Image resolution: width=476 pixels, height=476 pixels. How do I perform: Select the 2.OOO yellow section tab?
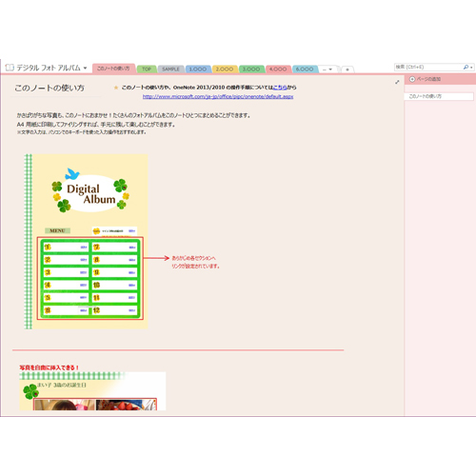click(x=225, y=69)
